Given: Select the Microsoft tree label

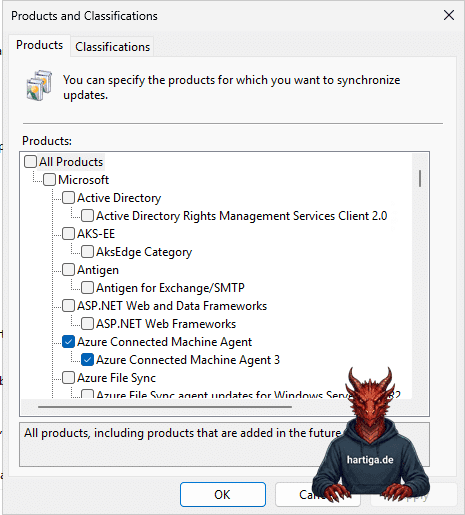Looking at the screenshot, I should (x=84, y=180).
